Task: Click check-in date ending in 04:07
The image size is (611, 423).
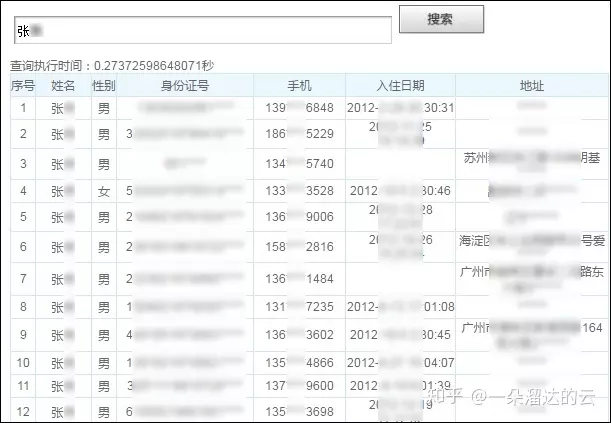Action: [401, 363]
